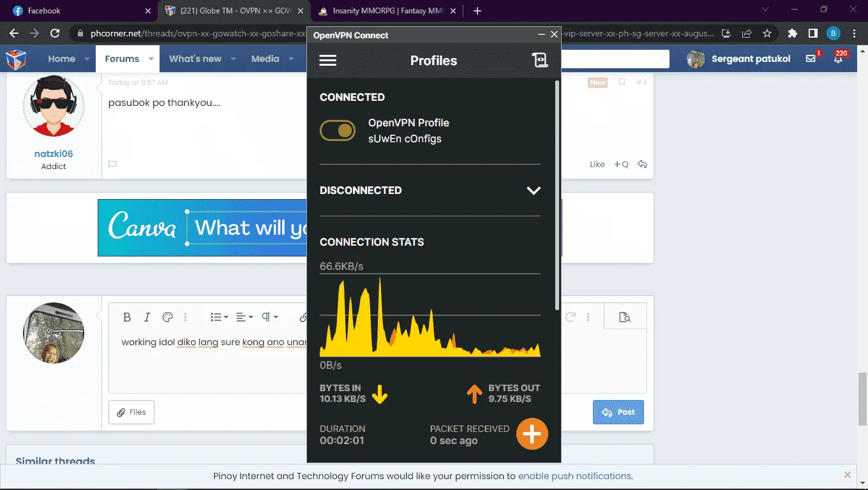The width and height of the screenshot is (868, 490).
Task: Open the forum alerts bell icon
Action: [x=839, y=59]
